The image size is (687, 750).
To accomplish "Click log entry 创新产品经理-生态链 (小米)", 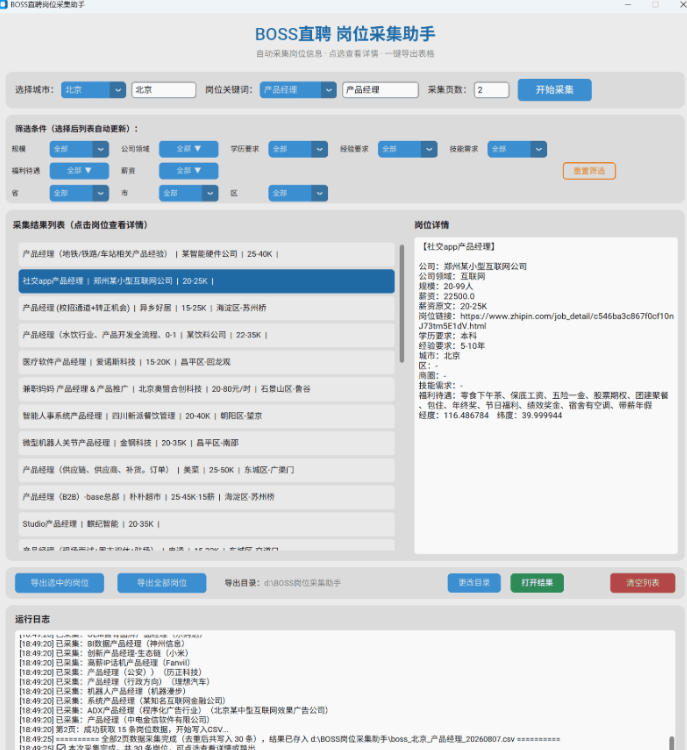I will pyautogui.click(x=104, y=653).
